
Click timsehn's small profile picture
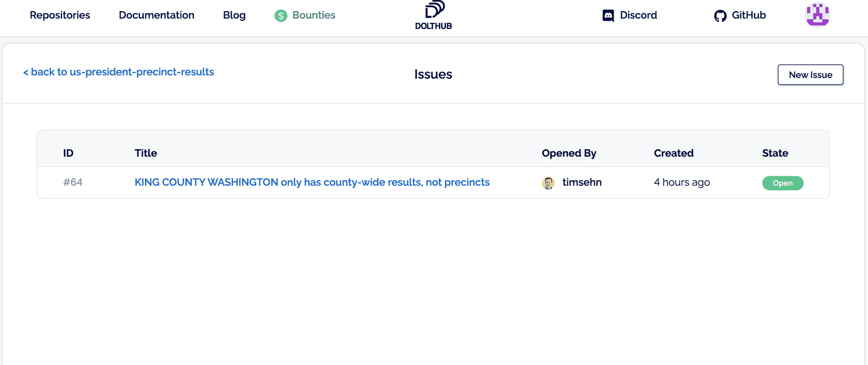[548, 183]
